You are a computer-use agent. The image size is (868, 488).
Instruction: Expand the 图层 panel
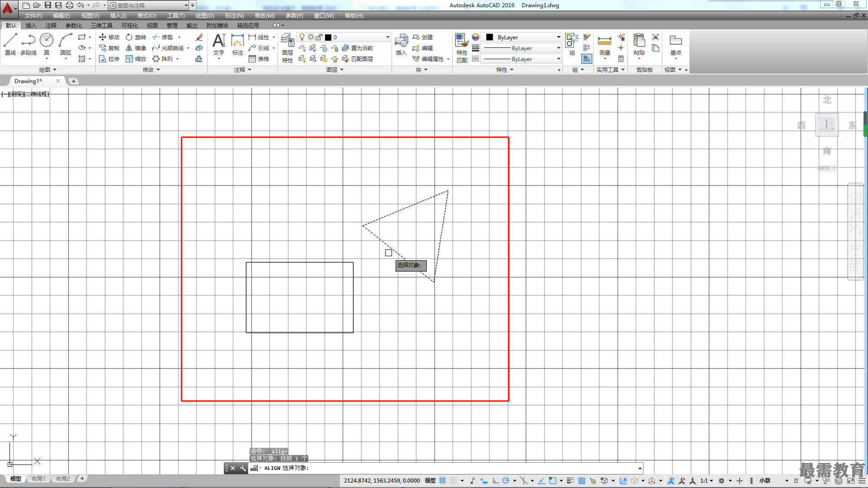[x=335, y=70]
